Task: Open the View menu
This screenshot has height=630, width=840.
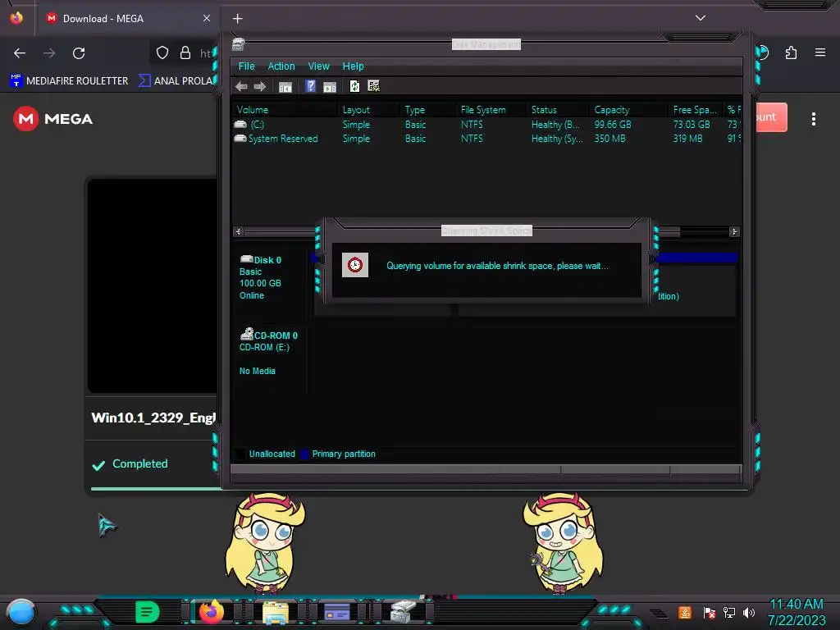Action: pos(319,66)
